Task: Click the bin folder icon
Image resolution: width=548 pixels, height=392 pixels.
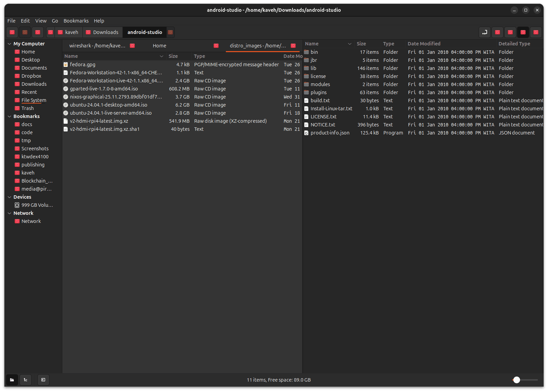Action: click(306, 52)
